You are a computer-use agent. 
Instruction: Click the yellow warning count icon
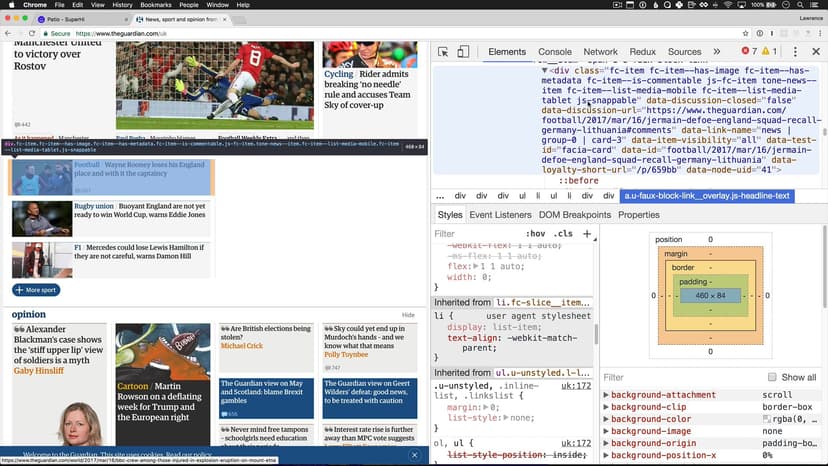[x=767, y=52]
